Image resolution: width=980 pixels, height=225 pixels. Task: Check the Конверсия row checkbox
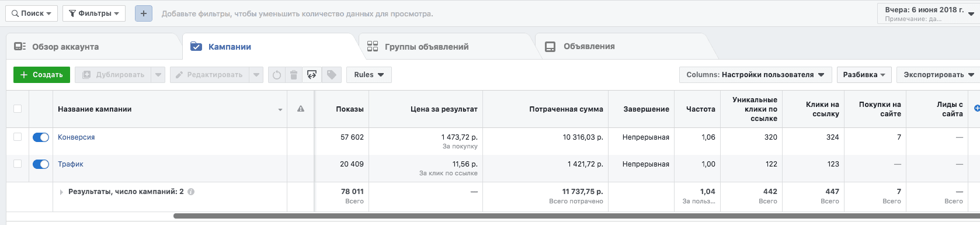18,137
